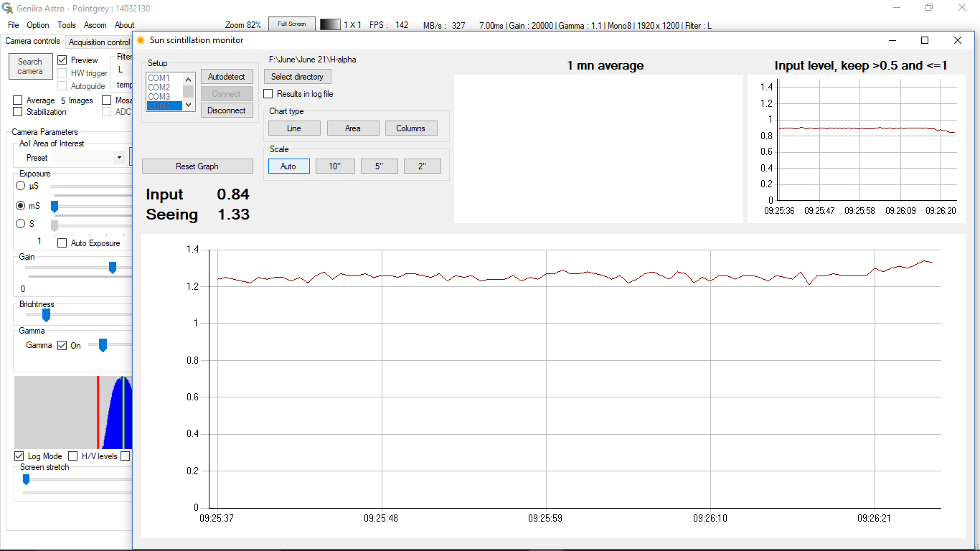
Task: Click the histogram display
Action: (x=73, y=413)
